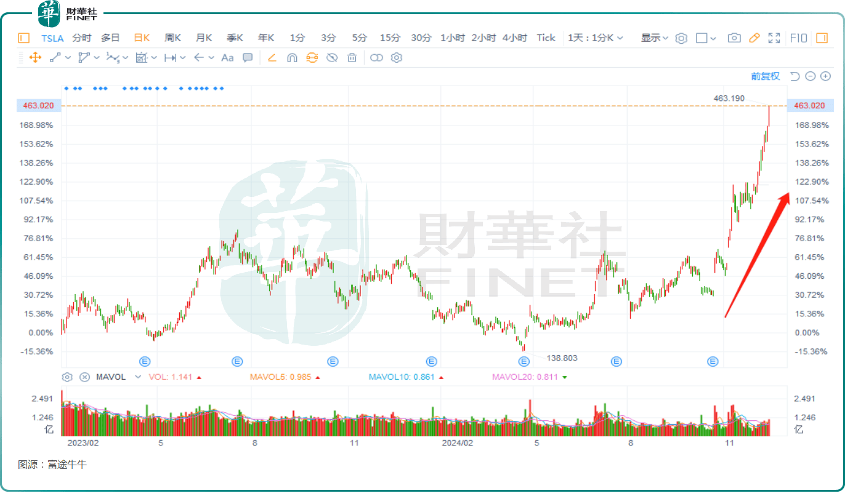Switch to the 15分 interval
Screen dimensions: 845x504
coord(390,38)
